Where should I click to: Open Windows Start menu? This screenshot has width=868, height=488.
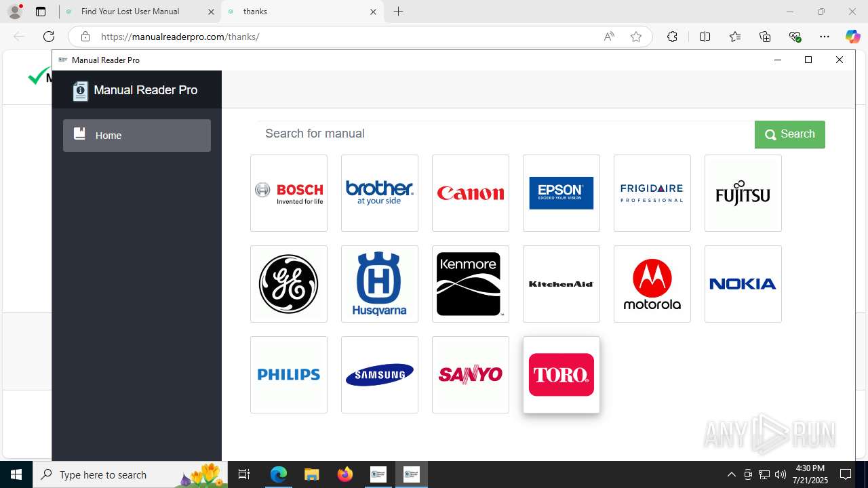[16, 474]
